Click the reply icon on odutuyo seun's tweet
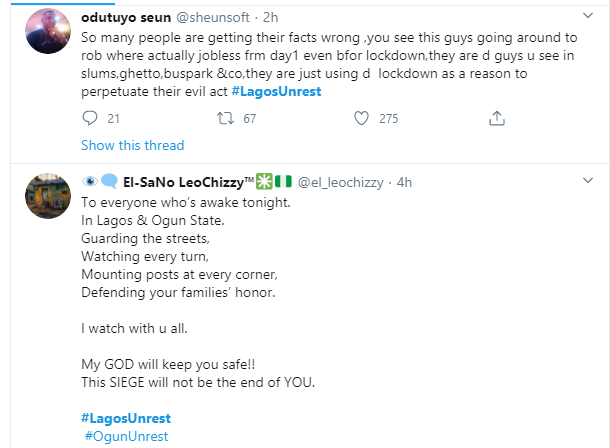Viewport: 610px width, 448px height. tap(87, 119)
